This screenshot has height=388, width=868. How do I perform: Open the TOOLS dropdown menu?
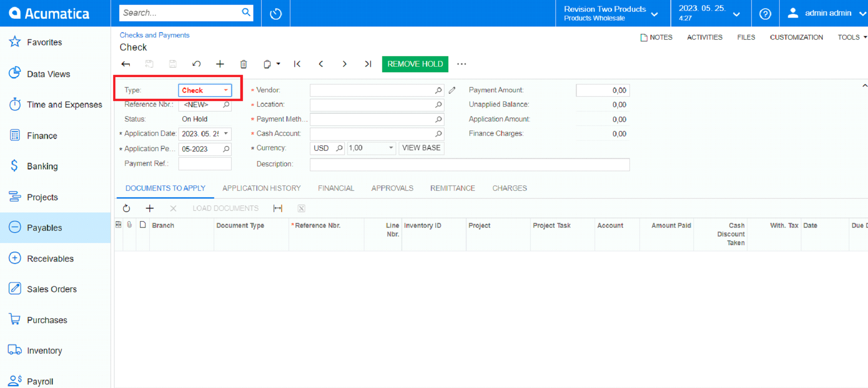[852, 37]
